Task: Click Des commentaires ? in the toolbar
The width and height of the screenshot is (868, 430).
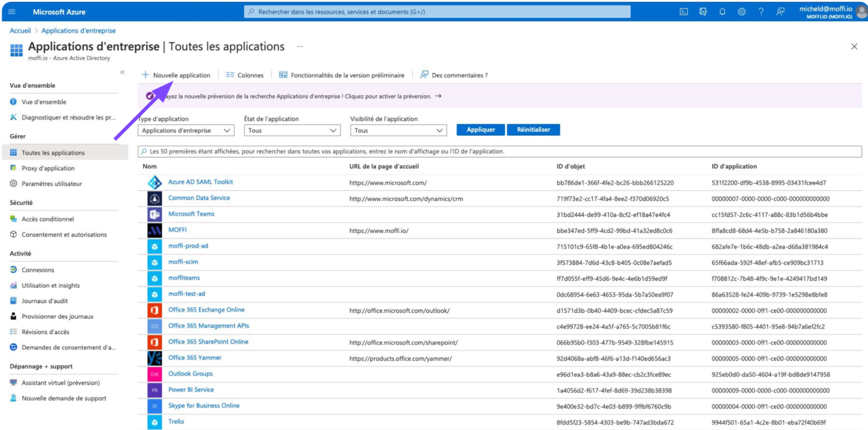Action: (454, 75)
